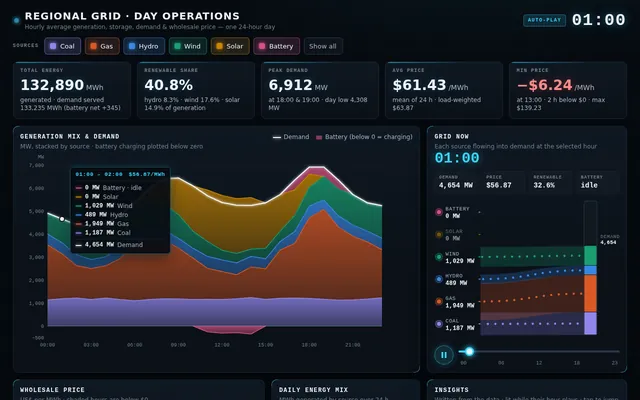Jump to hour 12 on the time slider
Screen dimensions: 640x400
tap(539, 351)
